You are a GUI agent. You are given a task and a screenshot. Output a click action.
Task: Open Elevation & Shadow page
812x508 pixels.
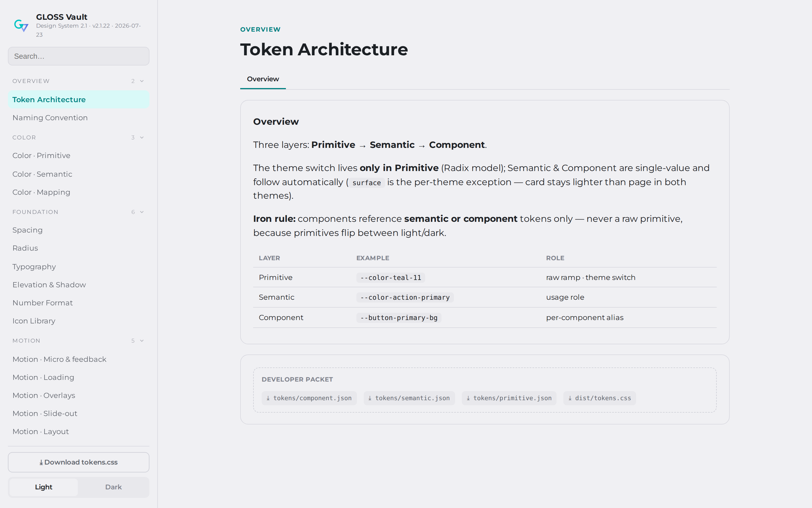pyautogui.click(x=78, y=285)
